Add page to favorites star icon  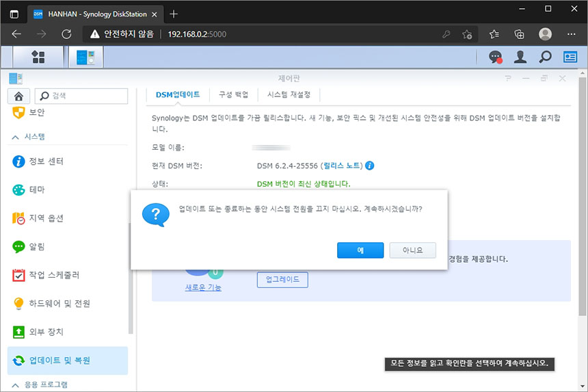pyautogui.click(x=467, y=34)
